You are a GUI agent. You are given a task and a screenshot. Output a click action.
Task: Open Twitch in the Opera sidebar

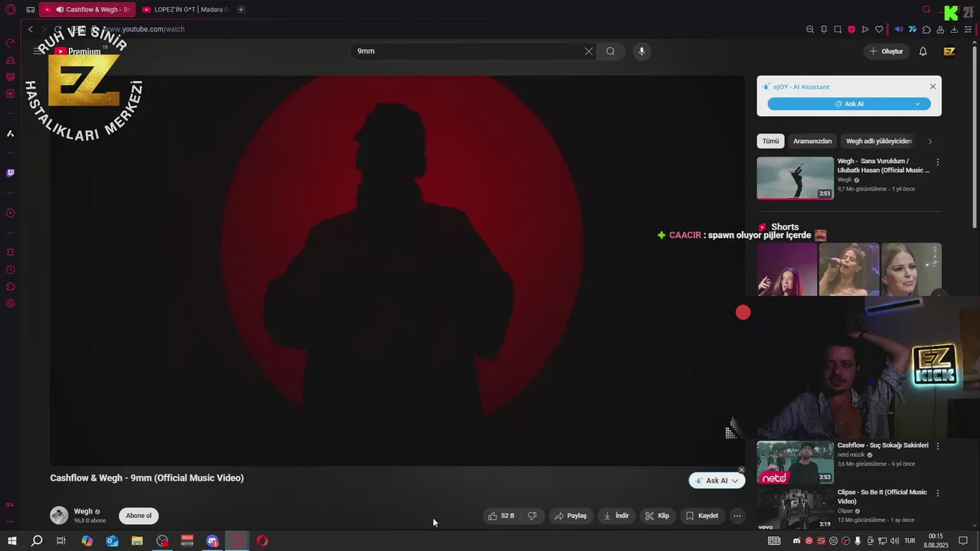(10, 173)
